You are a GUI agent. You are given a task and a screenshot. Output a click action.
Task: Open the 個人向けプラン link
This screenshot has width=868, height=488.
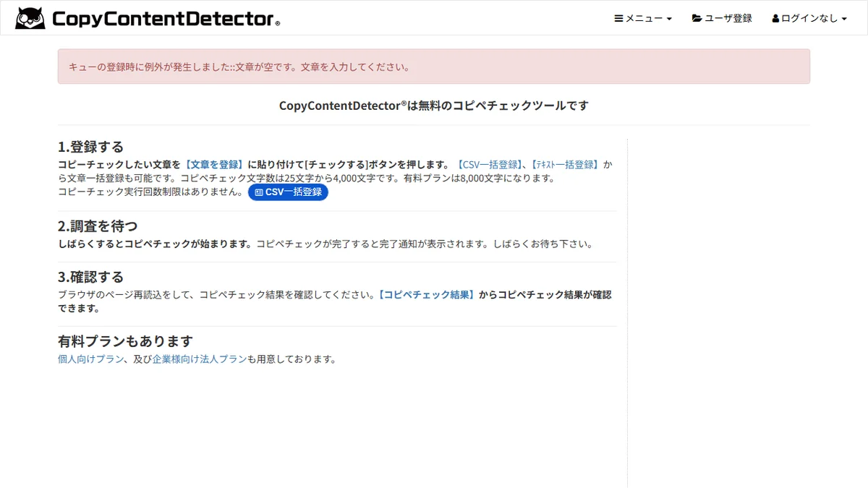(90, 359)
